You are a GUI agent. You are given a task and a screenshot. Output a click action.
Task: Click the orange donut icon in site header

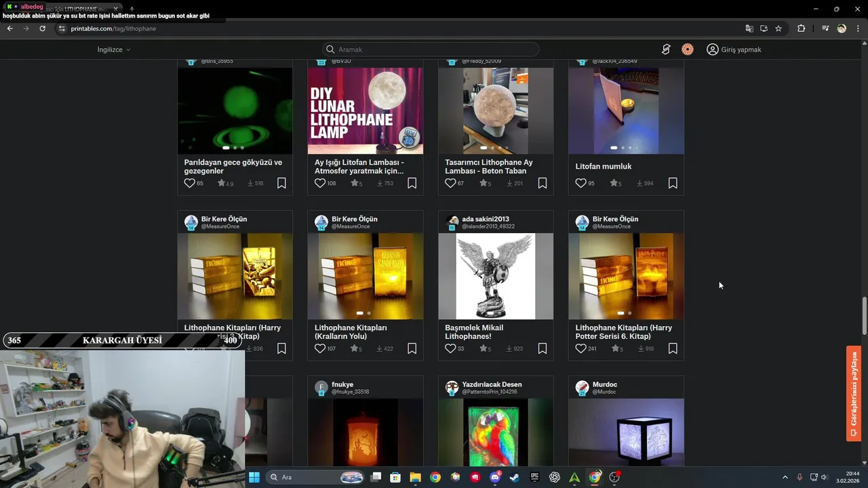point(688,49)
